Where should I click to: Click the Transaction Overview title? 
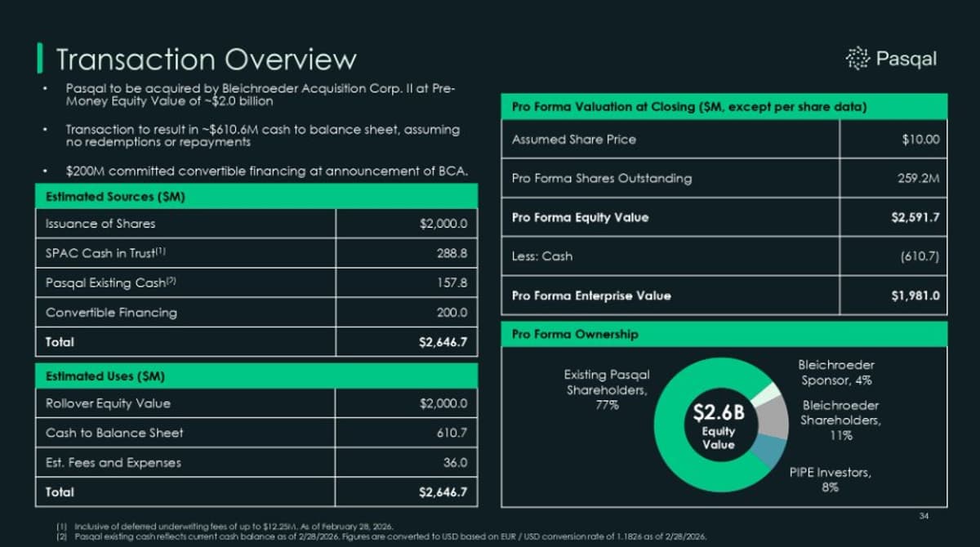[x=204, y=59]
